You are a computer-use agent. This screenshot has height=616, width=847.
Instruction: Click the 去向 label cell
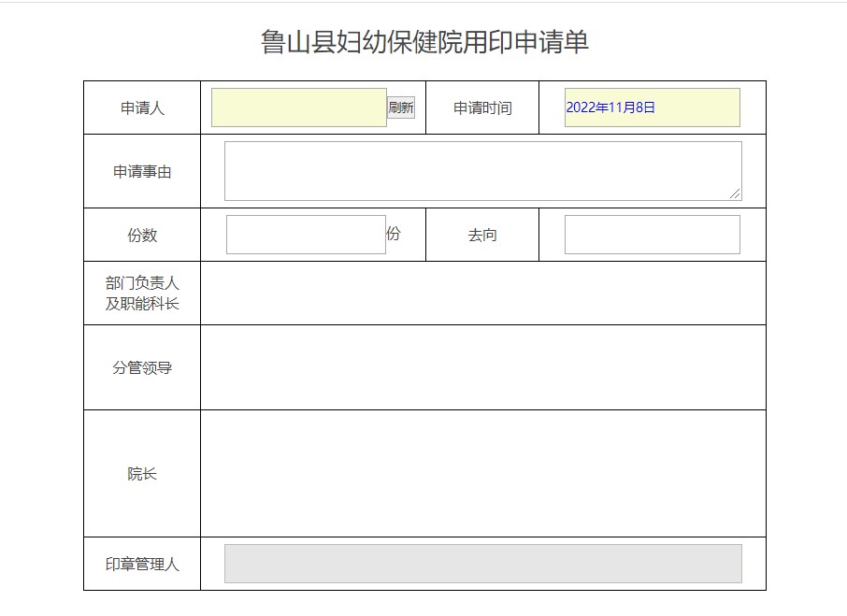pyautogui.click(x=482, y=235)
